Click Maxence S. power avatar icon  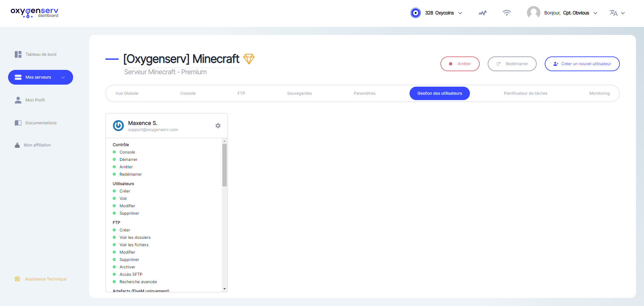coord(118,126)
